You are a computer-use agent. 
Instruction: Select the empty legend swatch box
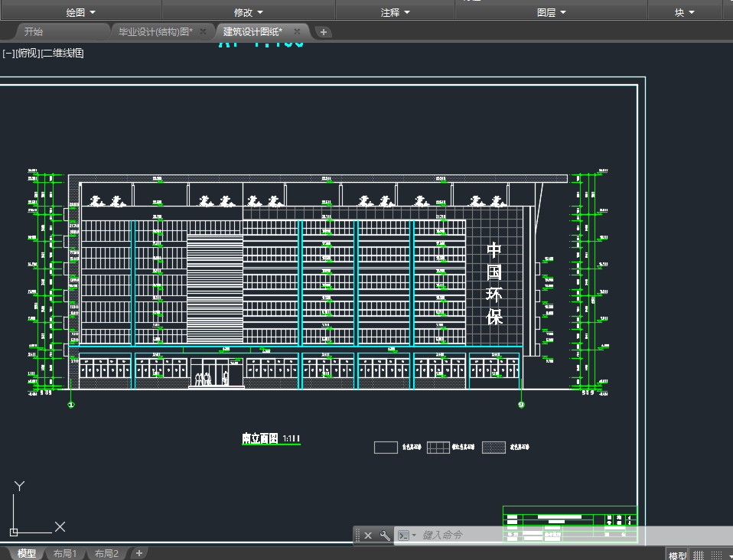coord(386,448)
